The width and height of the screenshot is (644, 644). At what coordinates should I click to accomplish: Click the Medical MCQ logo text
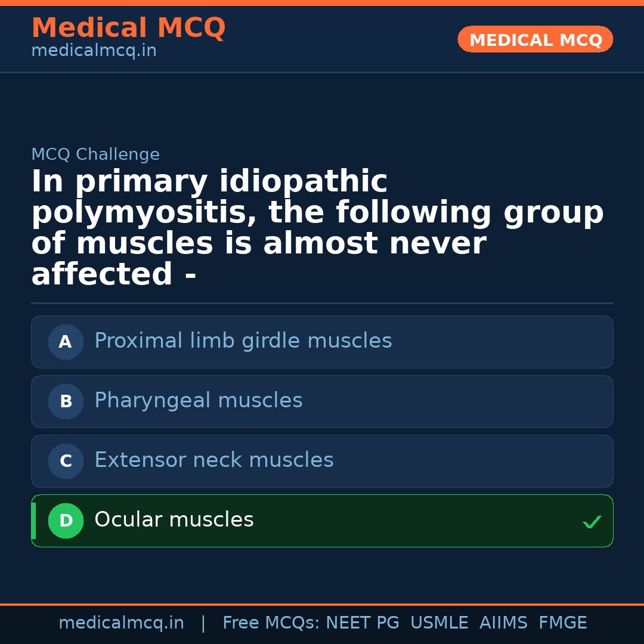(x=128, y=27)
